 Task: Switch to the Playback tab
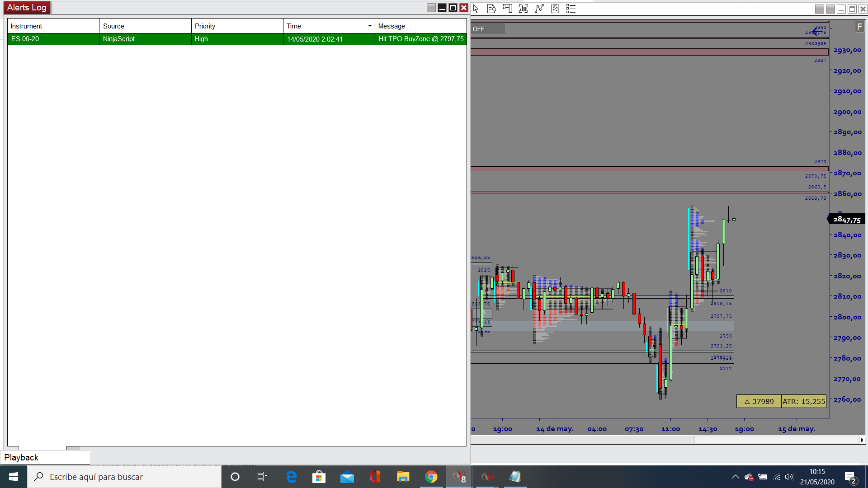tap(22, 457)
